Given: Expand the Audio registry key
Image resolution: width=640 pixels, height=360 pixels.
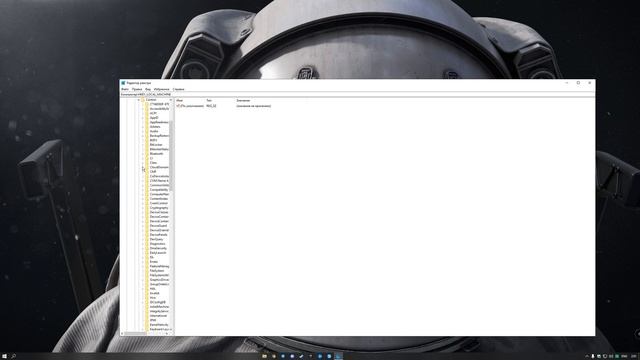Looking at the screenshot, I should [143, 131].
